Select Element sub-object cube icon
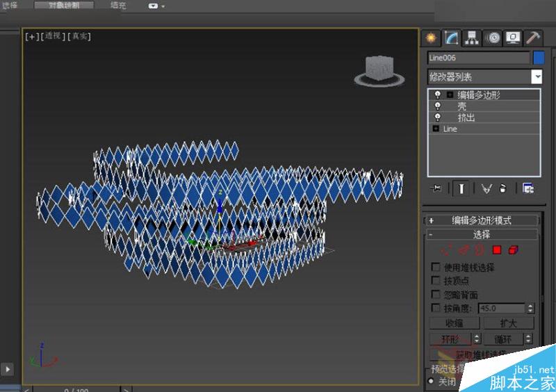The image size is (556, 392). (514, 250)
